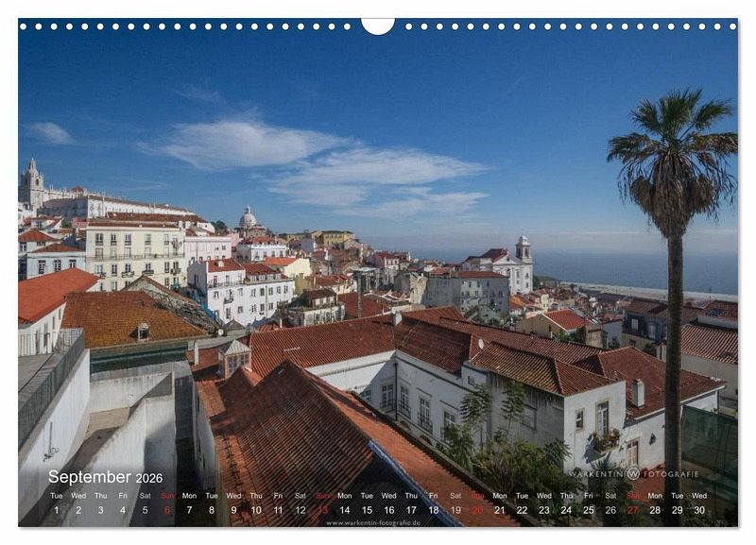
Task: Click the domed church on the skyline
Action: click(x=248, y=219)
